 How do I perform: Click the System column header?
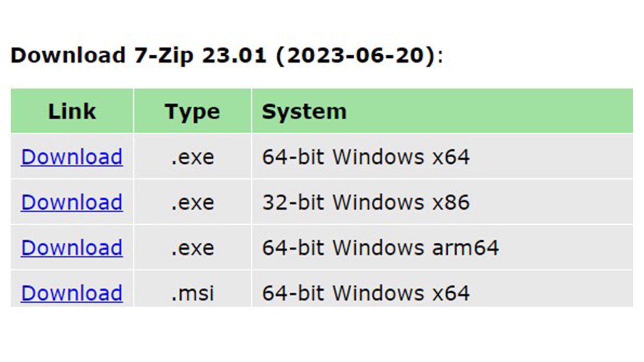pyautogui.click(x=304, y=112)
